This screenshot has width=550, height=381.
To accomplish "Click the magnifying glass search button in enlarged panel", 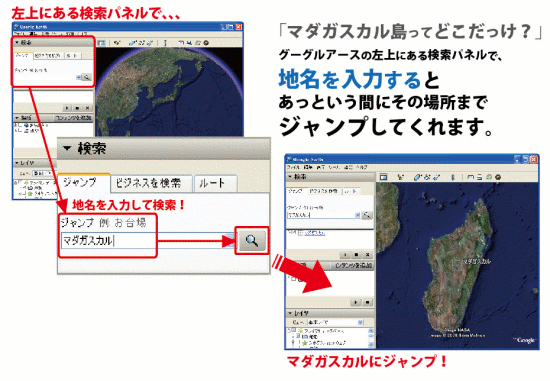I will [252, 241].
